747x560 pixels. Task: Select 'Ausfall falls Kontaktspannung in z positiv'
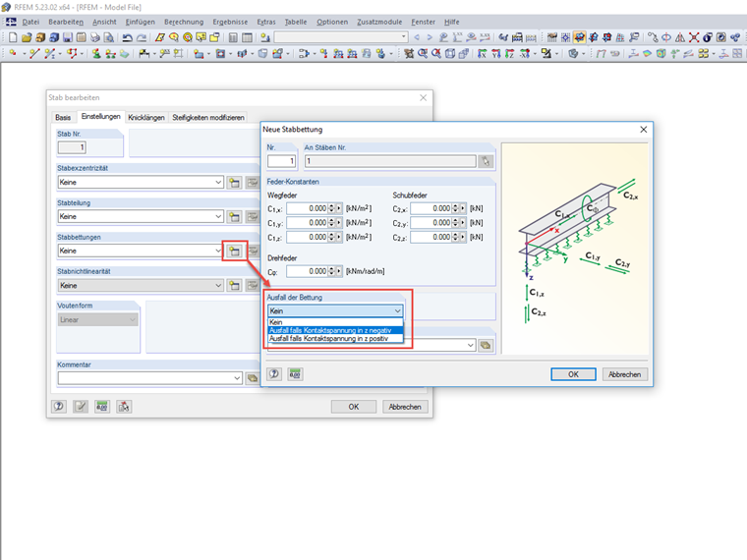pyautogui.click(x=335, y=339)
